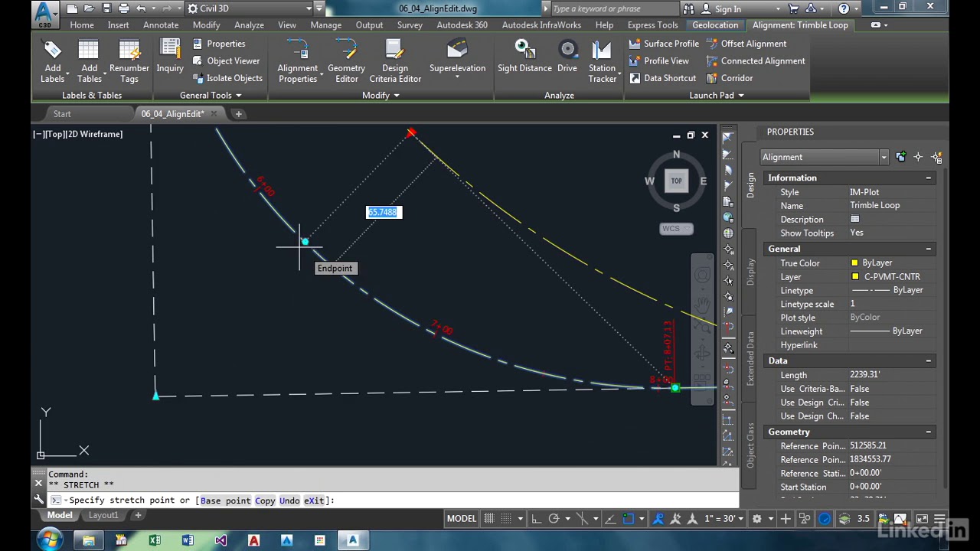This screenshot has width=980, height=551.
Task: Click the Surface Profile button
Action: tap(664, 44)
